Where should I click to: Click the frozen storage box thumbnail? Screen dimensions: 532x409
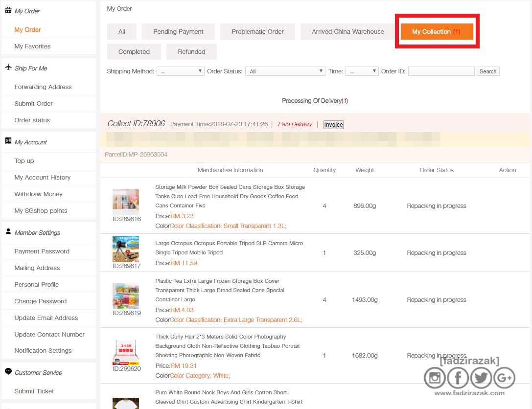(126, 295)
